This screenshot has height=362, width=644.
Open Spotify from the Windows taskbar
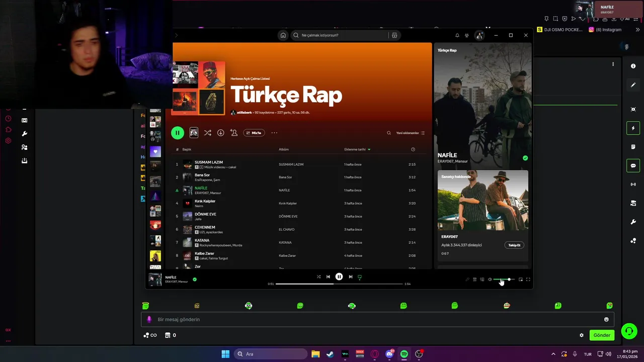coord(404,354)
